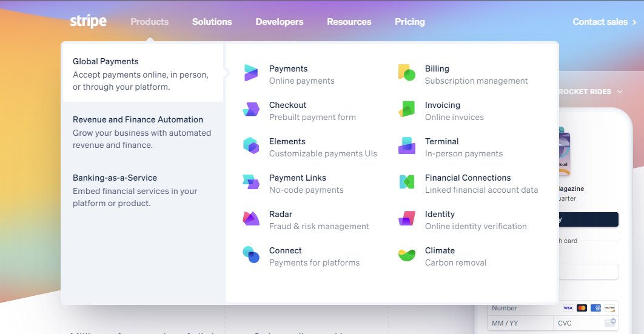Click the Checkout product icon
The height and width of the screenshot is (334, 644).
click(251, 109)
